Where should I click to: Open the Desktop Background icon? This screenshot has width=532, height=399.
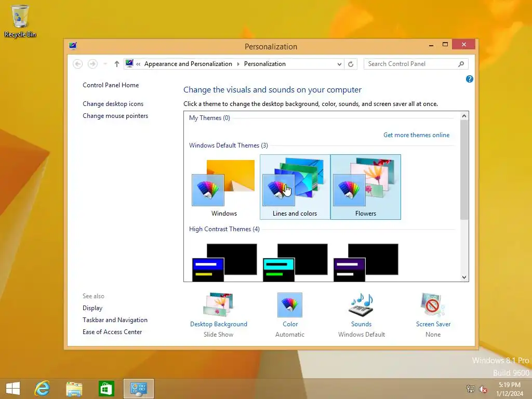click(x=219, y=304)
